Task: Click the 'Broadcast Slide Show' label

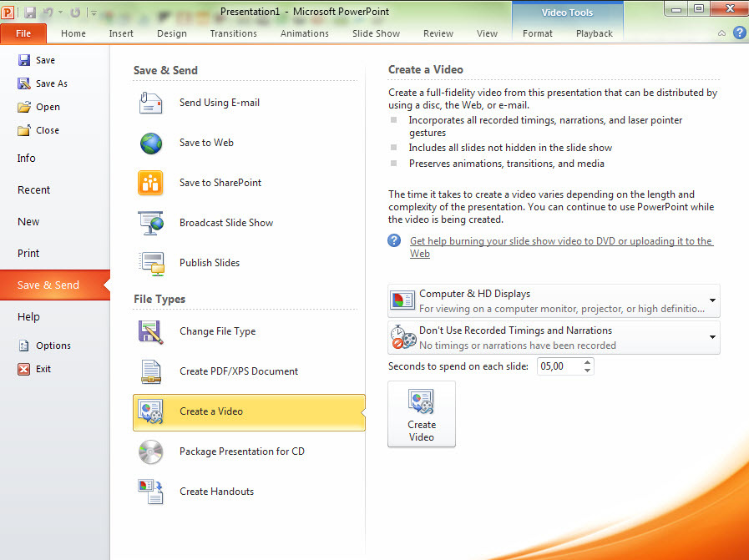Action: click(226, 223)
